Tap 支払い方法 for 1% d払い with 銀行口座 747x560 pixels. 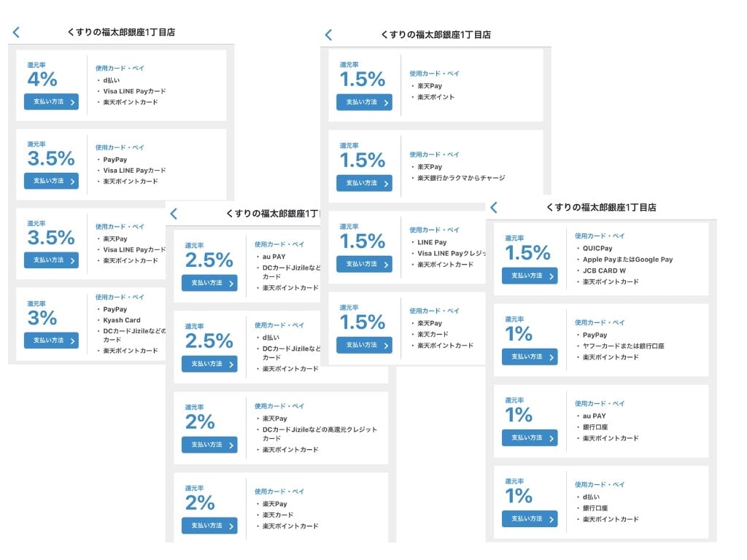(529, 518)
